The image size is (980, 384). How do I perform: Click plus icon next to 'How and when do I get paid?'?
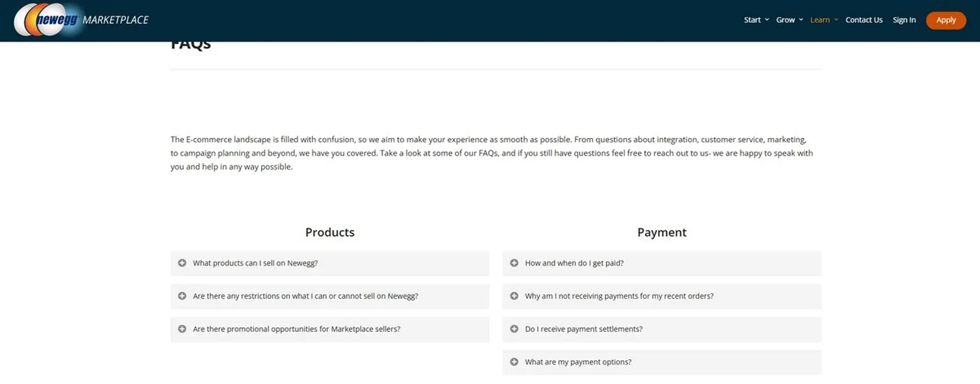[514, 263]
